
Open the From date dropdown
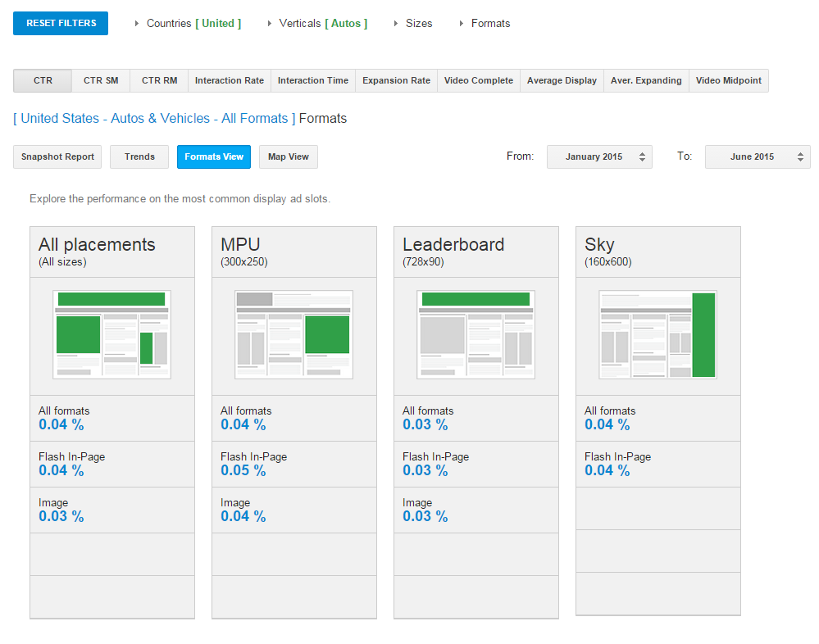599,156
